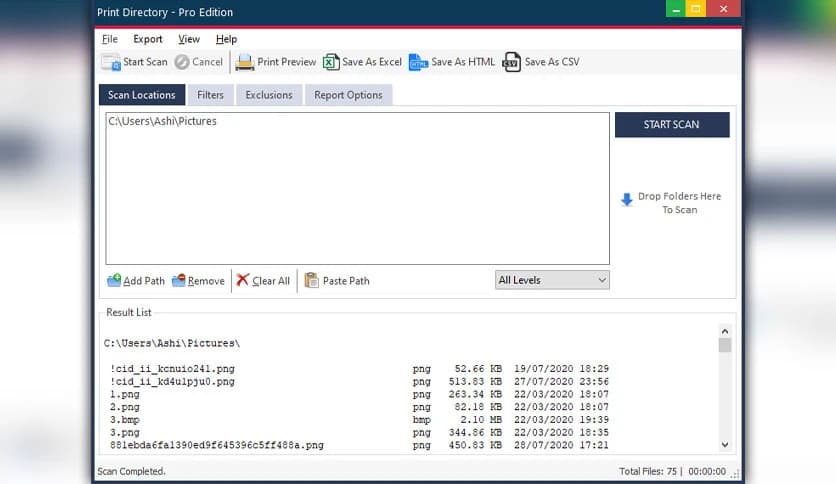836x484 pixels.
Task: Click the Save As CSV icon
Action: point(511,62)
